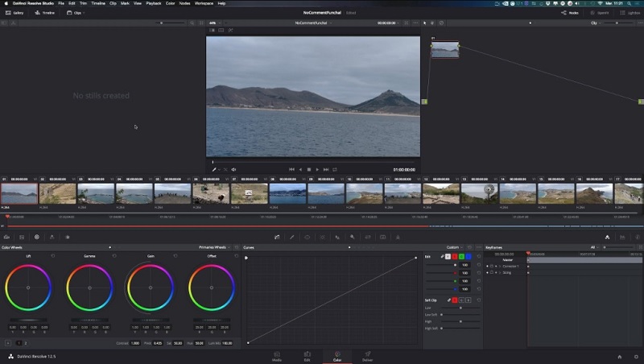Viewport: 644px width, 364px height.
Task: Reset the Soft Clip settings
Action: point(478,300)
